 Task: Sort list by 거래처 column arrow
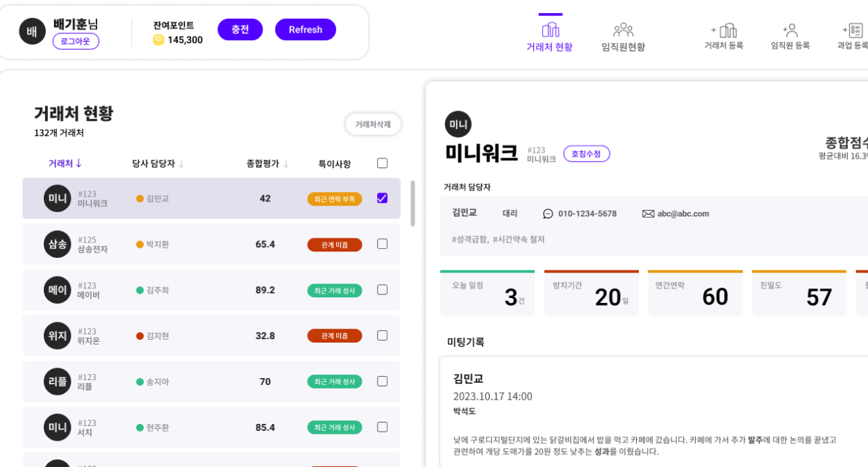(x=78, y=163)
